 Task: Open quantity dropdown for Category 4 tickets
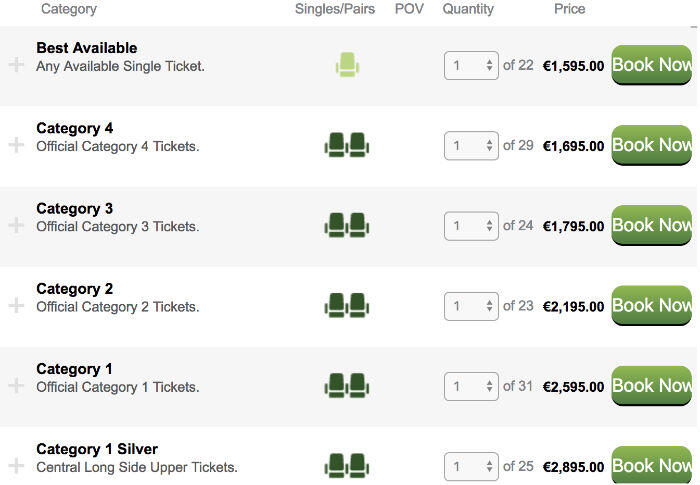point(471,146)
